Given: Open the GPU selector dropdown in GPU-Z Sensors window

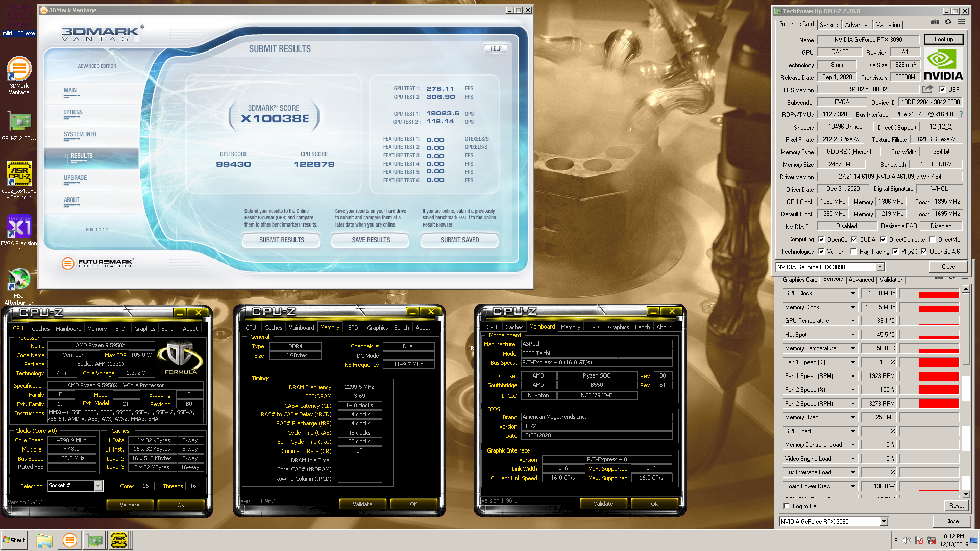Looking at the screenshot, I should [884, 521].
